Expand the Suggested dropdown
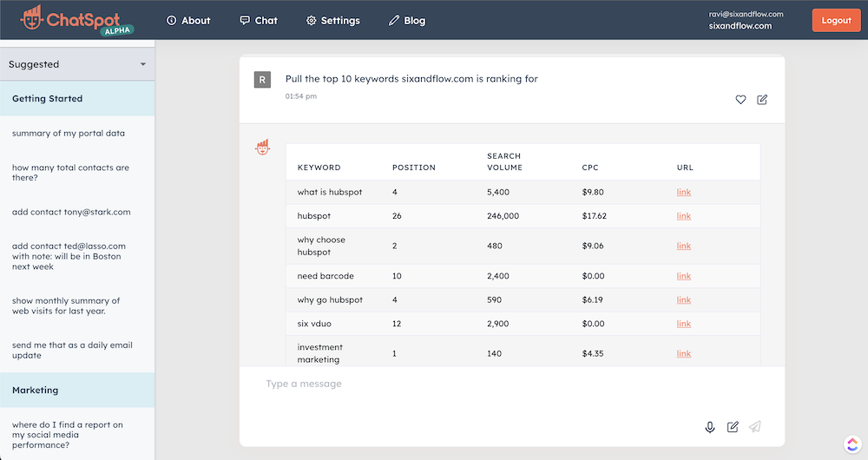The width and height of the screenshot is (868, 460). click(77, 64)
